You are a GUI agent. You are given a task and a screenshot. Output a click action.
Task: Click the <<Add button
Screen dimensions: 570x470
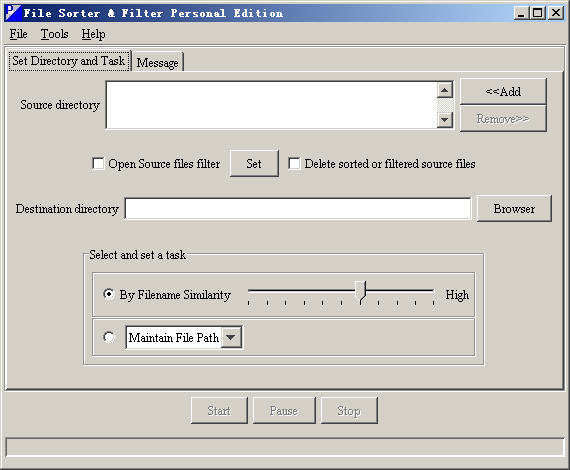503,91
